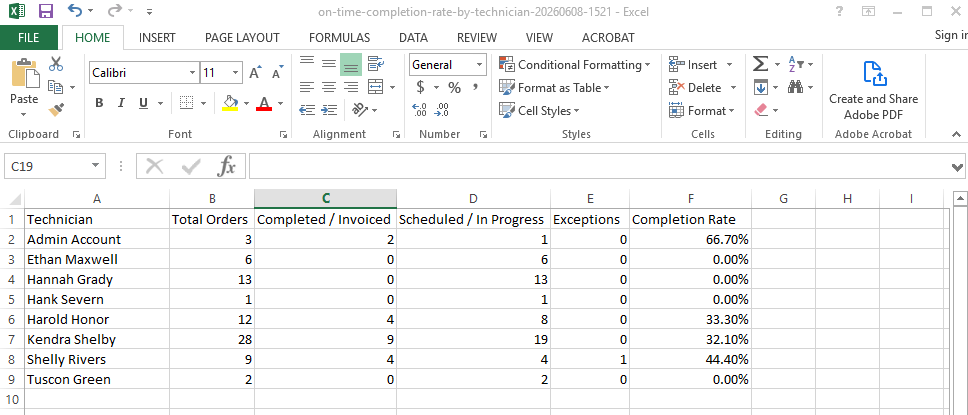The width and height of the screenshot is (968, 415).
Task: Align text right
Action: point(351,87)
